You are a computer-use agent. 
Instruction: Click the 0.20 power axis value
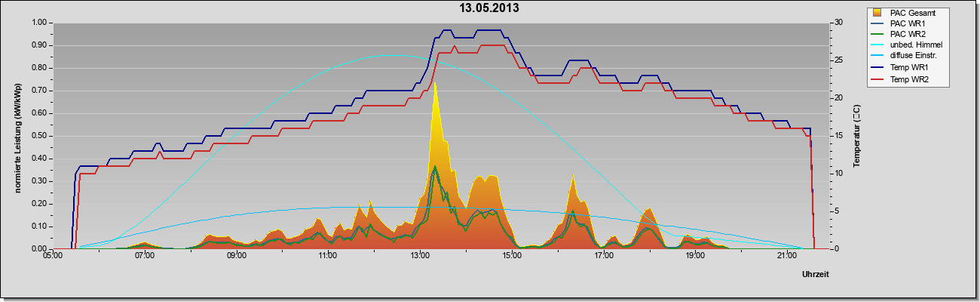click(40, 204)
